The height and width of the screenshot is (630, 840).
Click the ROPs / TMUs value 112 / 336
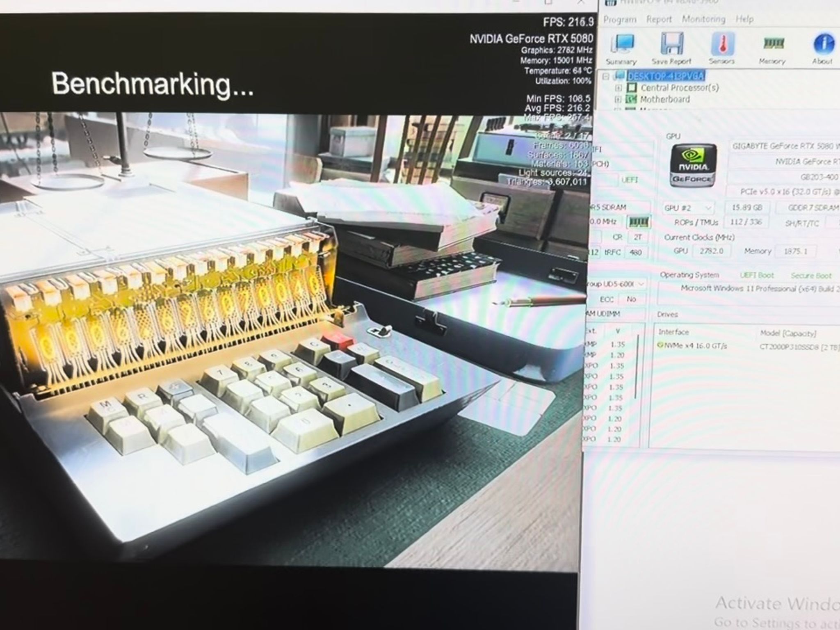(x=746, y=222)
